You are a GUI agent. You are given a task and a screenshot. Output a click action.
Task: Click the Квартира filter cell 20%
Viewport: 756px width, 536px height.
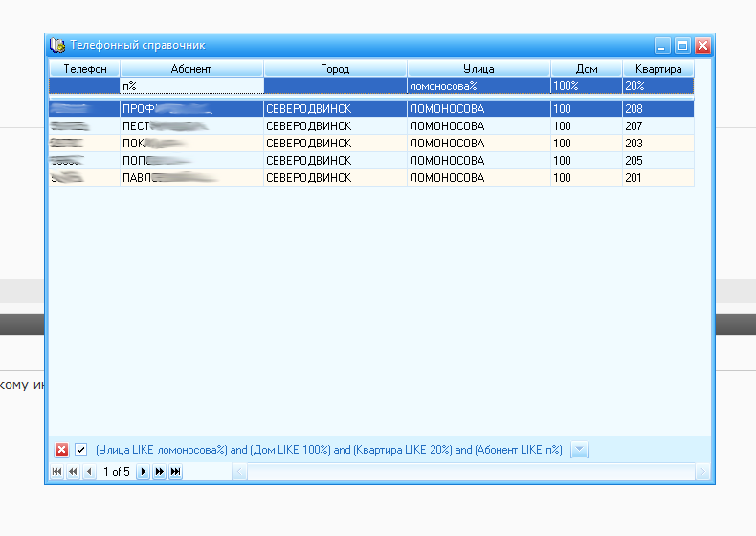(658, 86)
